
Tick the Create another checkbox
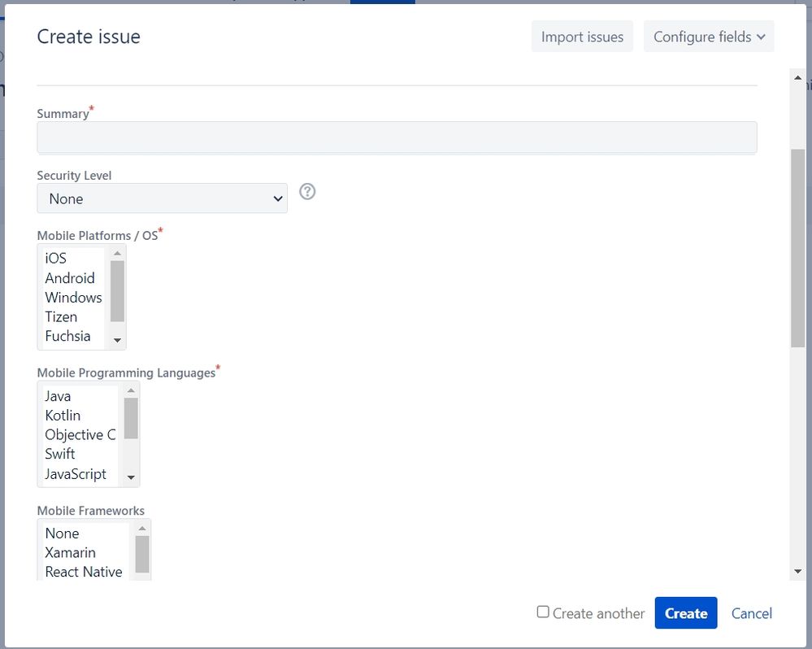543,612
